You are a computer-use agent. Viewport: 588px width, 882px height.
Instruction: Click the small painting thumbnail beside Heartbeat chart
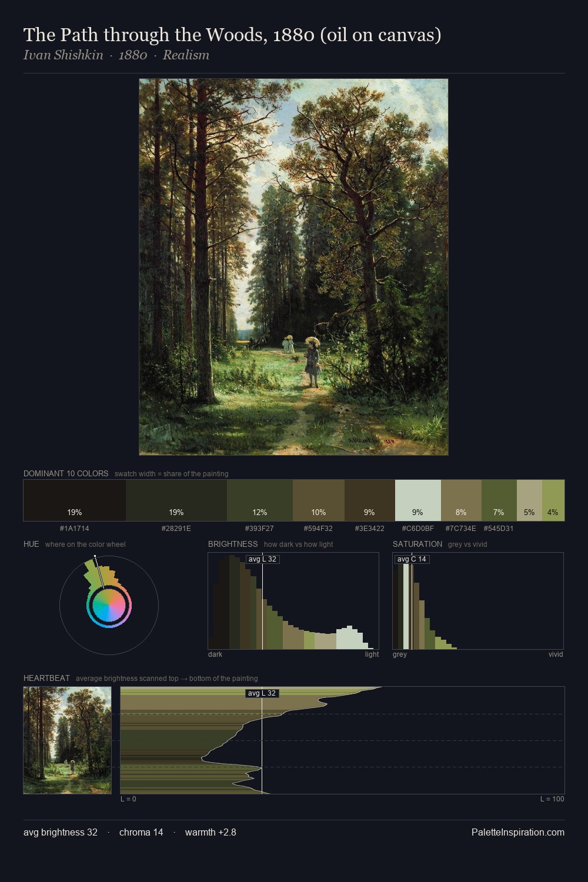pyautogui.click(x=67, y=740)
